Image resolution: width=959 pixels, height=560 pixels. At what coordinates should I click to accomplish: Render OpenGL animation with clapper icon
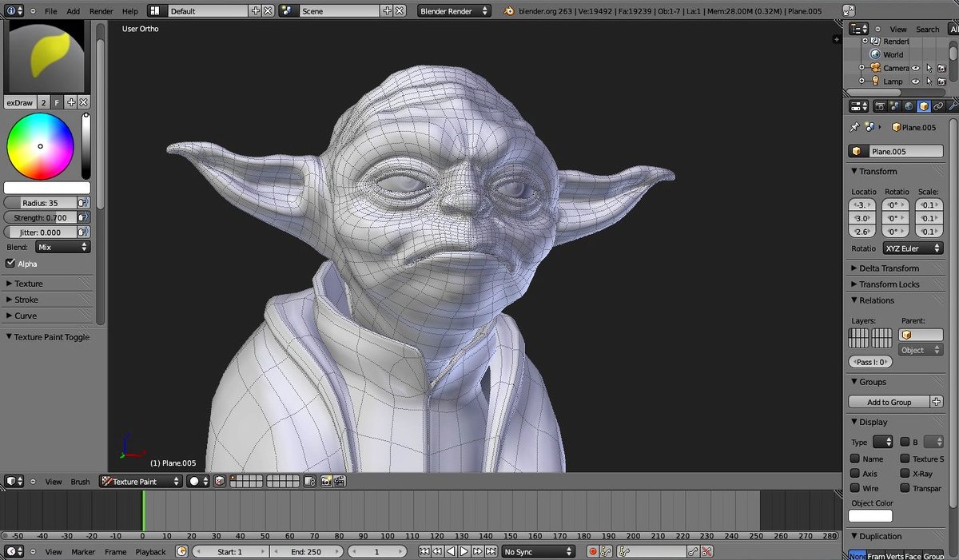tap(340, 482)
